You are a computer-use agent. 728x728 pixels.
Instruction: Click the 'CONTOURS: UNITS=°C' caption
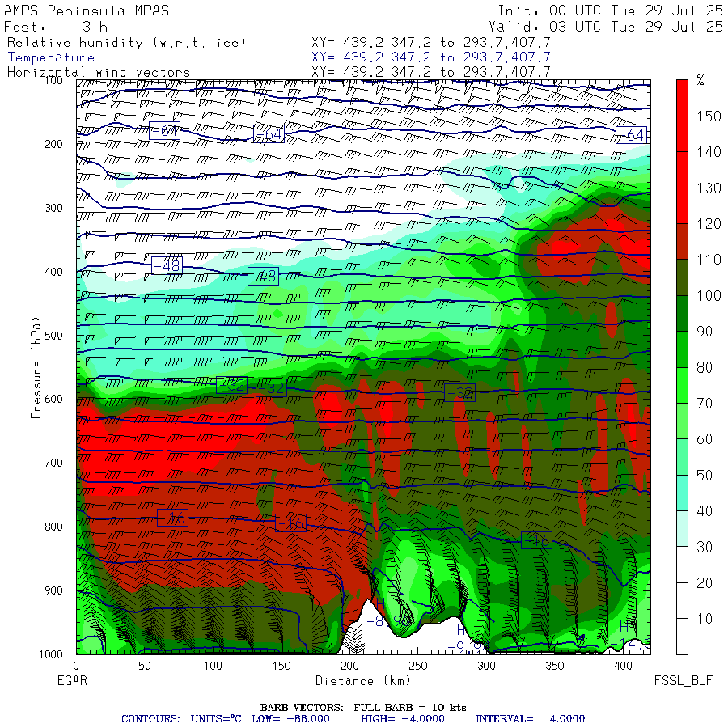click(x=181, y=719)
